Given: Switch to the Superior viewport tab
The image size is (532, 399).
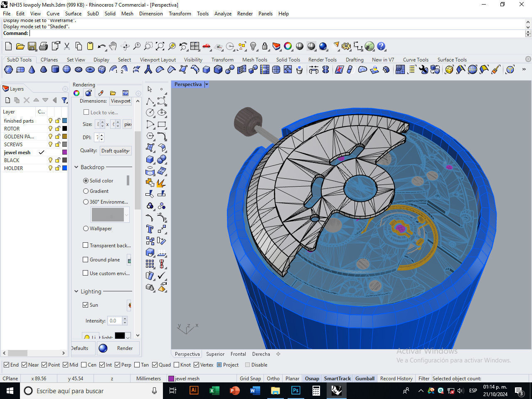Looking at the screenshot, I should (215, 354).
